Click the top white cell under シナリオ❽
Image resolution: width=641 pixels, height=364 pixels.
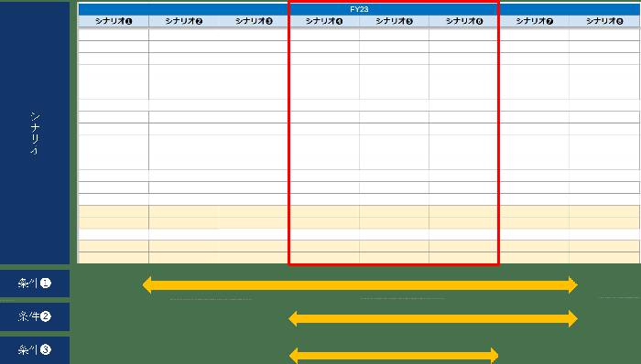point(604,35)
